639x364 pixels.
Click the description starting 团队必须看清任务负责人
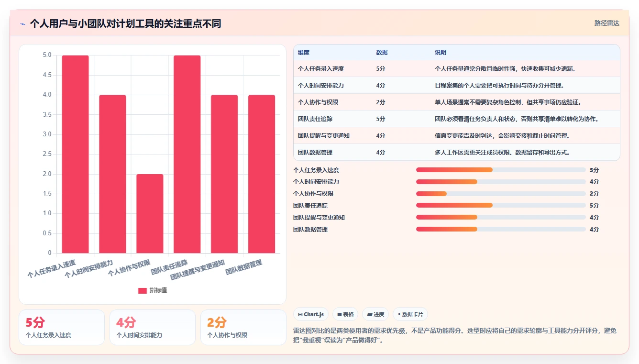point(517,119)
